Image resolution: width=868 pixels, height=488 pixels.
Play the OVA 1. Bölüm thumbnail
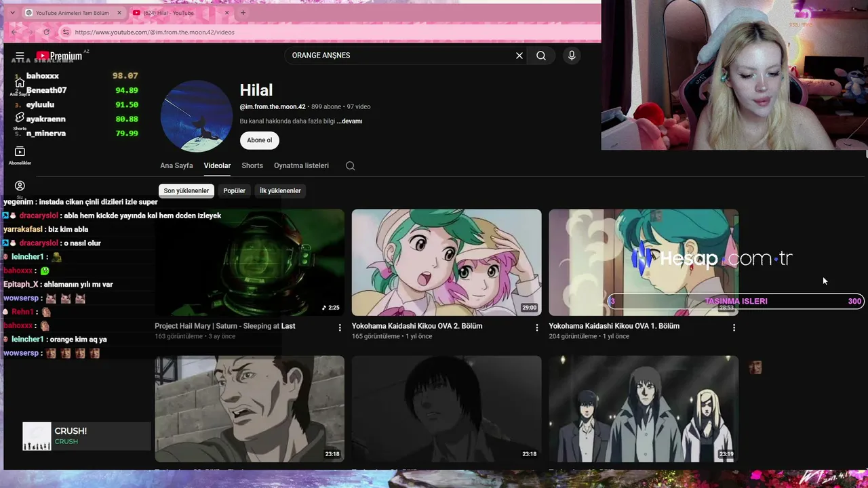644,262
